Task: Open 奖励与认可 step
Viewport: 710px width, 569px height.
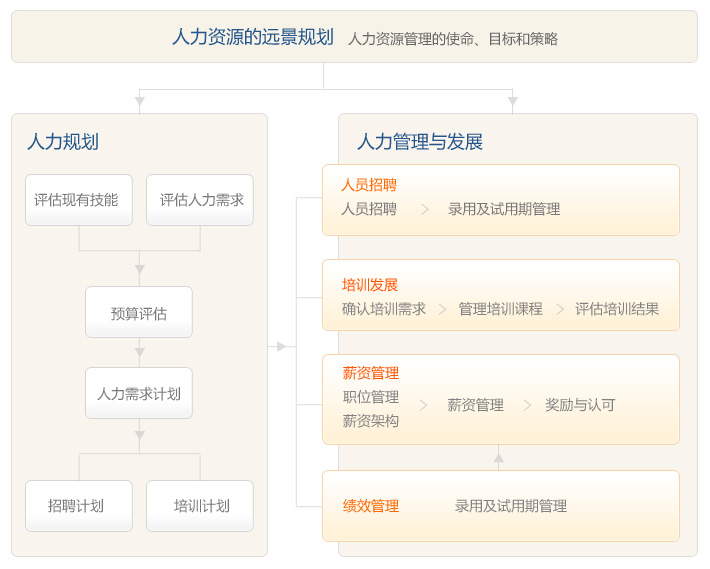Action: 580,405
